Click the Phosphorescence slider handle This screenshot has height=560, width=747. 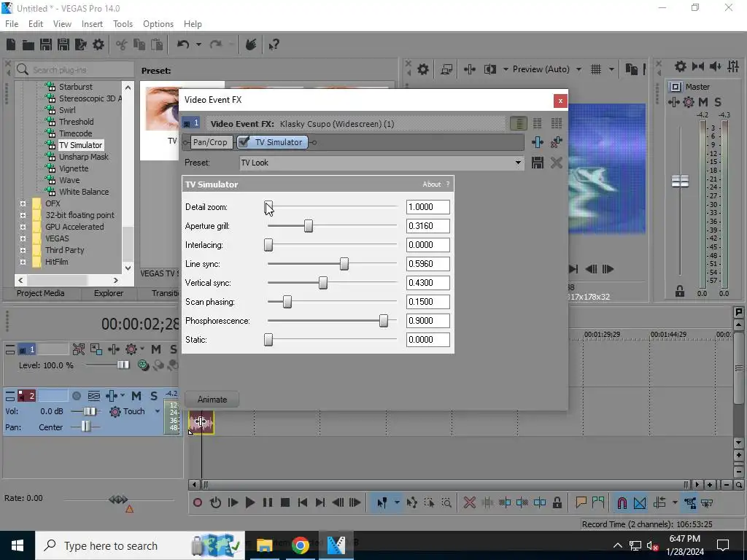coord(384,321)
